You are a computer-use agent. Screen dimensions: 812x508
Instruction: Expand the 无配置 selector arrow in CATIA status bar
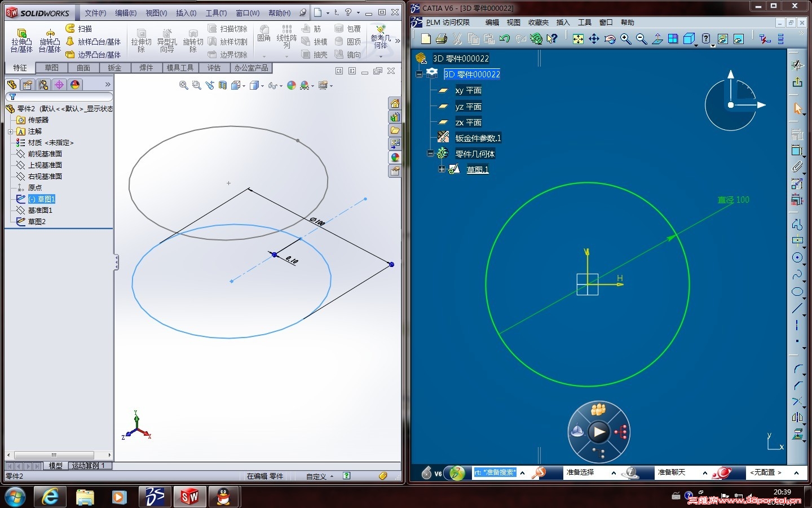tap(796, 473)
